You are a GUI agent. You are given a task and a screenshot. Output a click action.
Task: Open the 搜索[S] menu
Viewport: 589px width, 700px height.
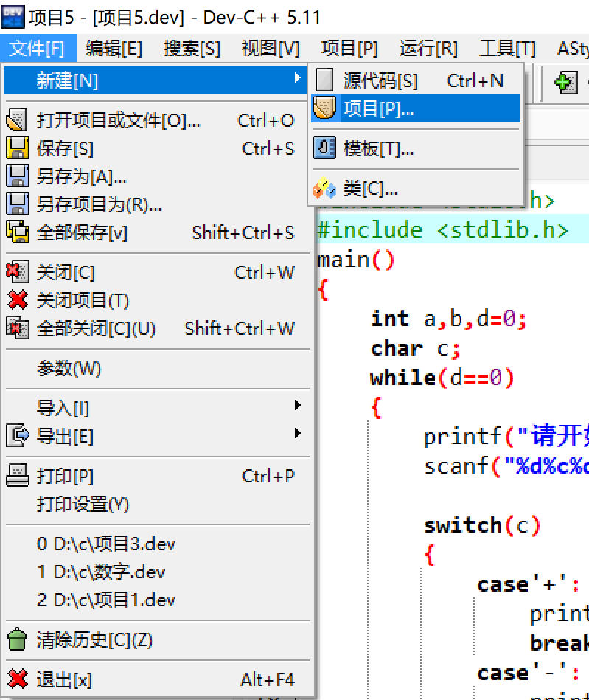coord(192,48)
